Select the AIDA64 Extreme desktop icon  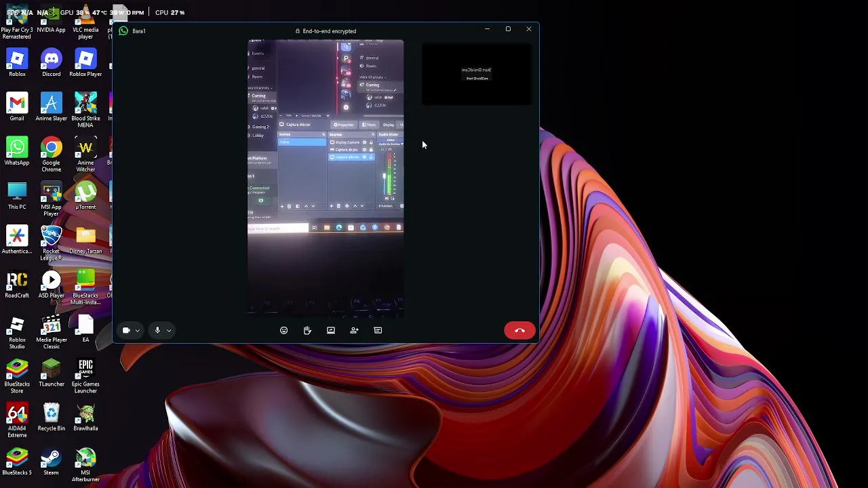17,420
